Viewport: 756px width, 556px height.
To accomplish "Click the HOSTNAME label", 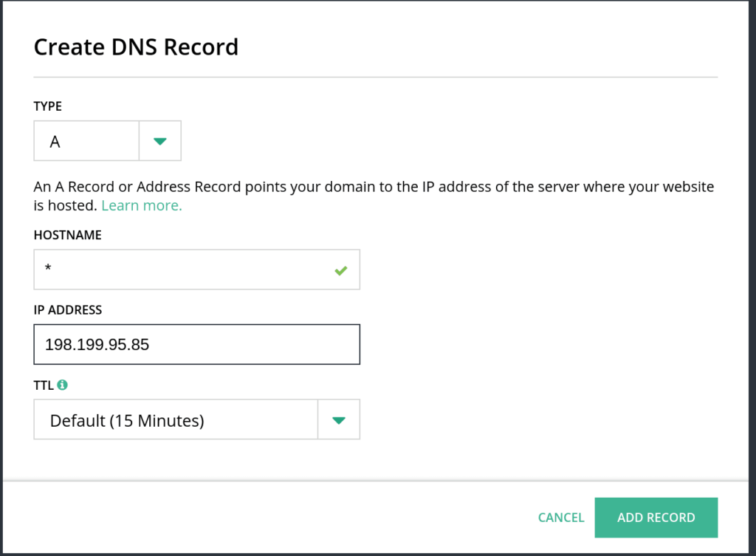I will pos(67,235).
